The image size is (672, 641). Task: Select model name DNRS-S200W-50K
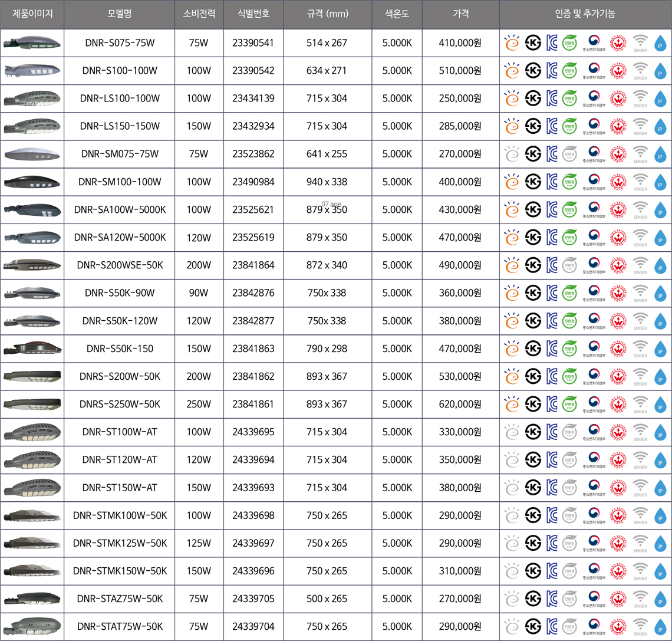[120, 376]
